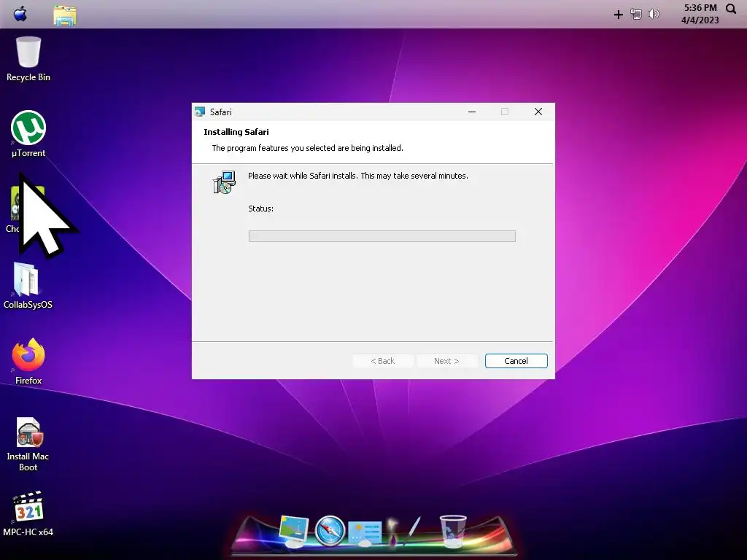This screenshot has width=747, height=560.
Task: Select the CollabSysOS desktop folder
Action: pyautogui.click(x=28, y=286)
